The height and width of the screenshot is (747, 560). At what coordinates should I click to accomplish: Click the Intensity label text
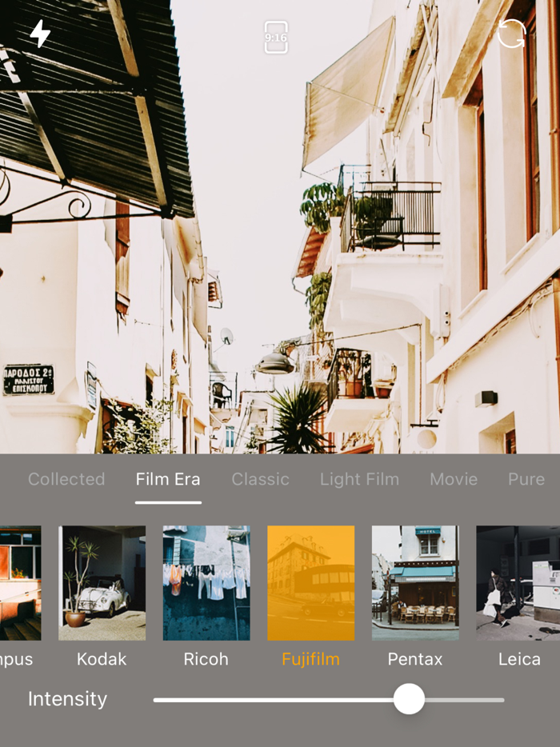(67, 699)
